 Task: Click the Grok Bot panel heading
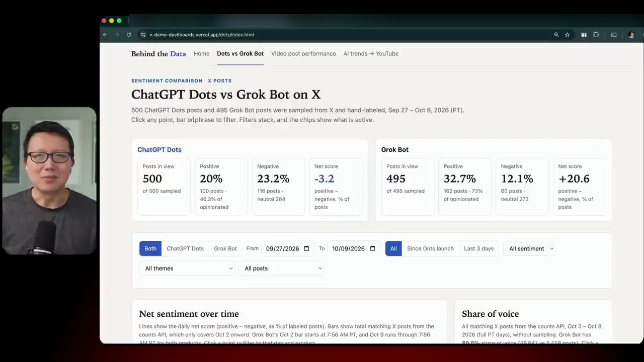395,149
